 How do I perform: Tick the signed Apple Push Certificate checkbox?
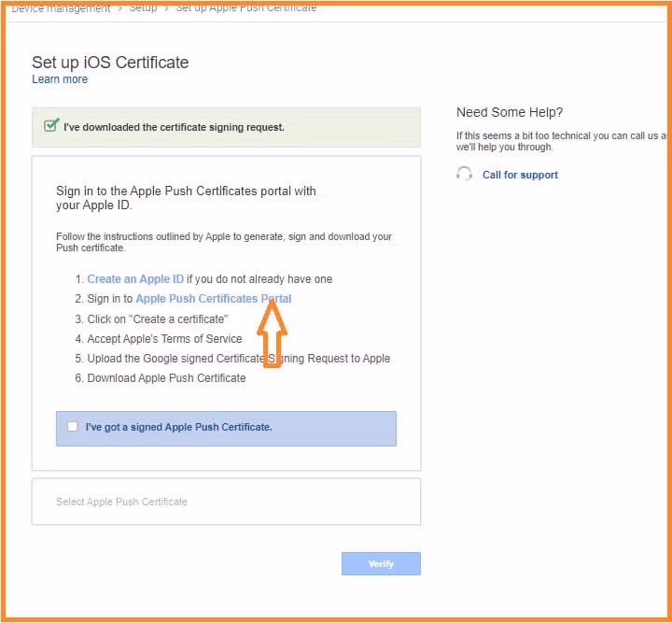[73, 427]
